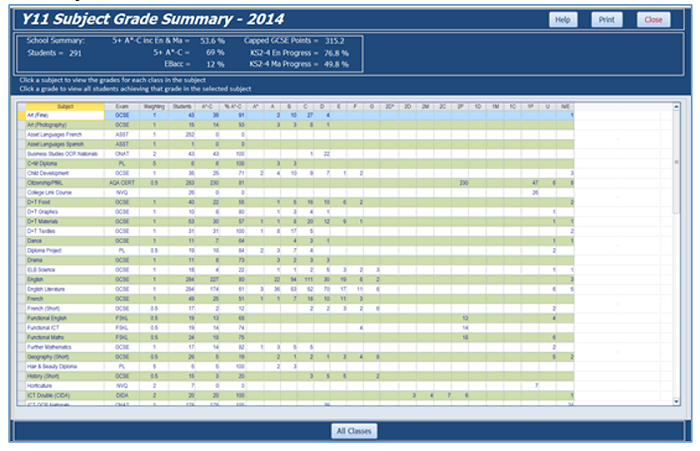
Task: Print the subject grade summary
Action: [x=606, y=20]
